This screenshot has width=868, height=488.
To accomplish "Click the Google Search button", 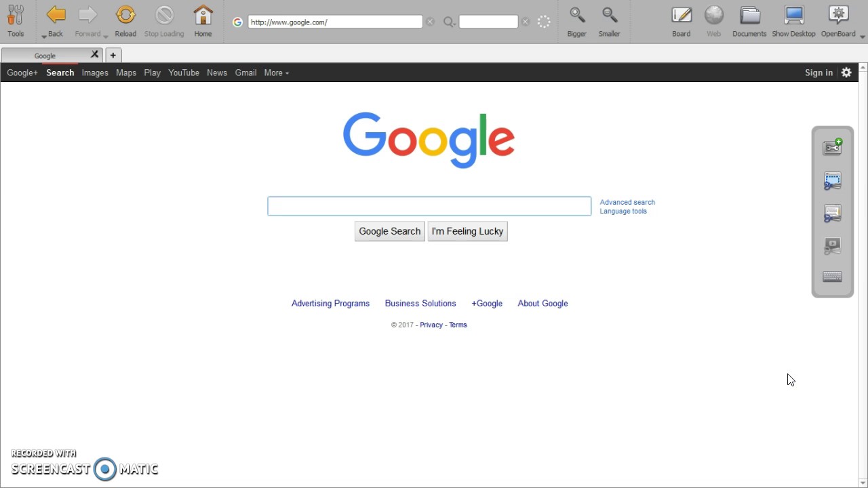I will (x=390, y=231).
